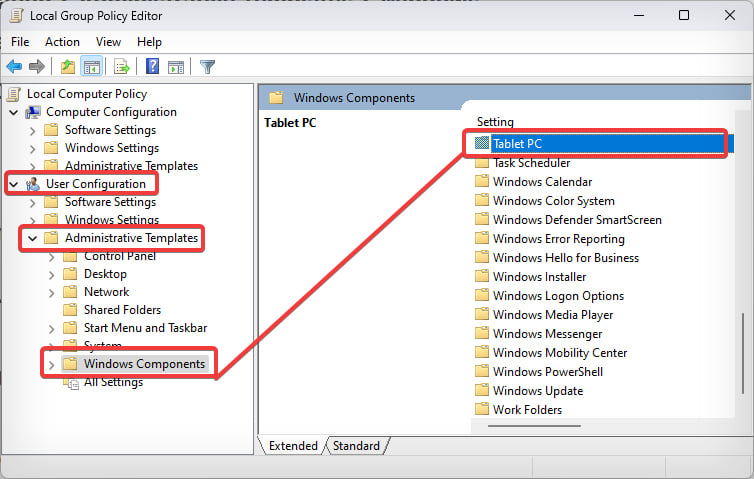This screenshot has height=479, width=754.
Task: Click the Export List toolbar icon
Action: coord(122,67)
